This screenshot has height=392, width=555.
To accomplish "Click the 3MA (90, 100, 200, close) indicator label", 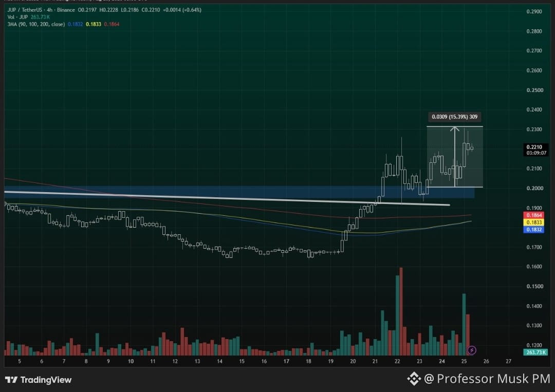I will pyautogui.click(x=36, y=24).
